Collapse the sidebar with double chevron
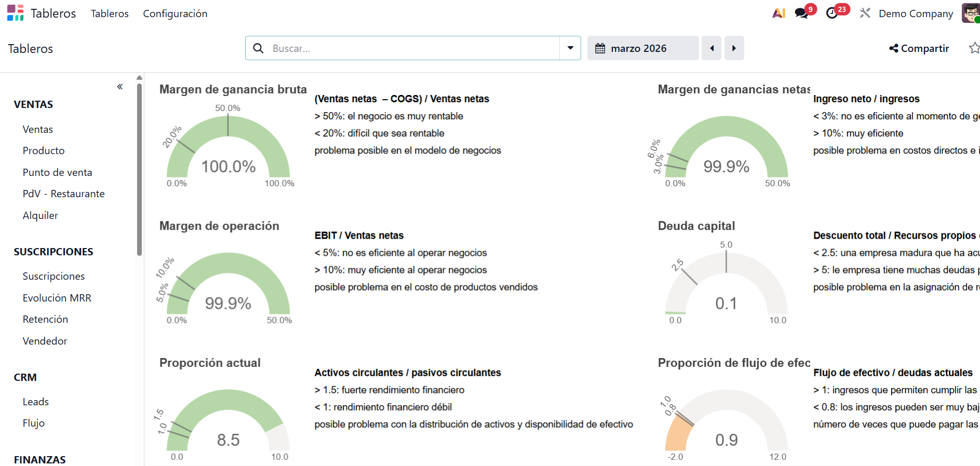This screenshot has height=466, width=980. tap(120, 87)
